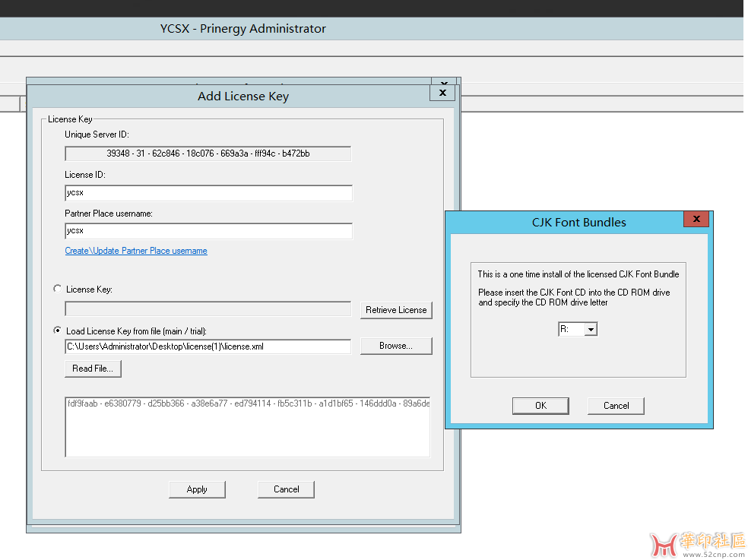Image resolution: width=748 pixels, height=560 pixels.
Task: Select Load License Key from file option
Action: coord(57,330)
